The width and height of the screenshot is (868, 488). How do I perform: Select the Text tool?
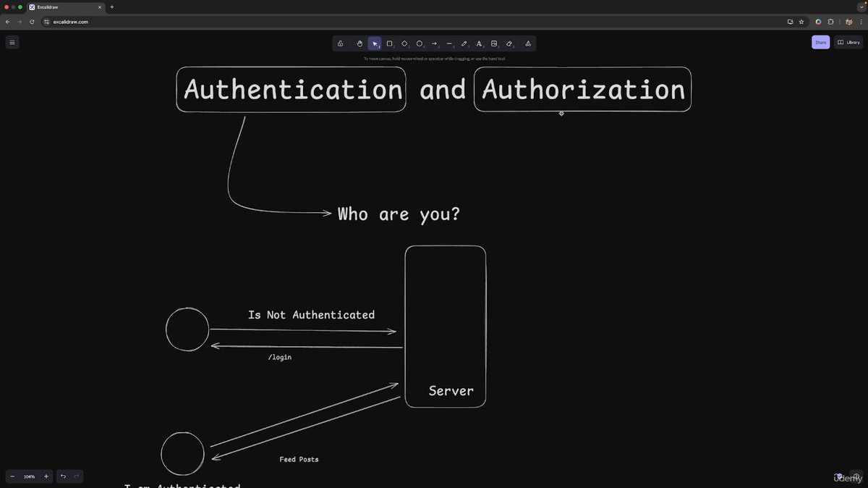[480, 43]
